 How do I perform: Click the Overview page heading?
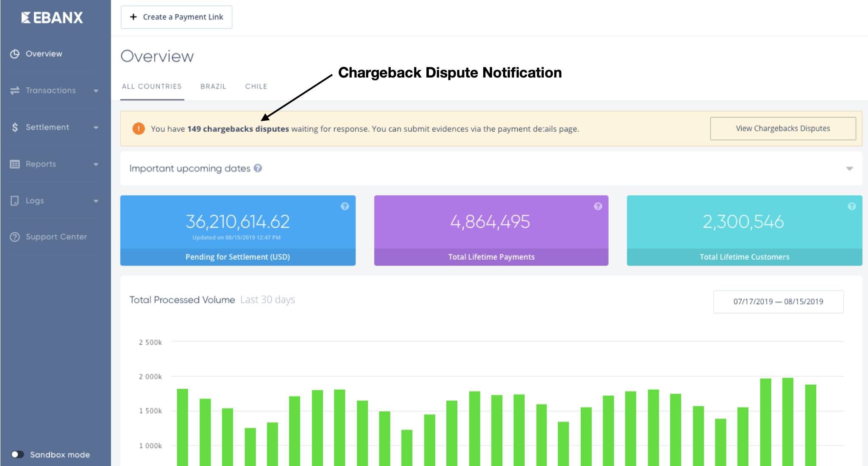(157, 56)
